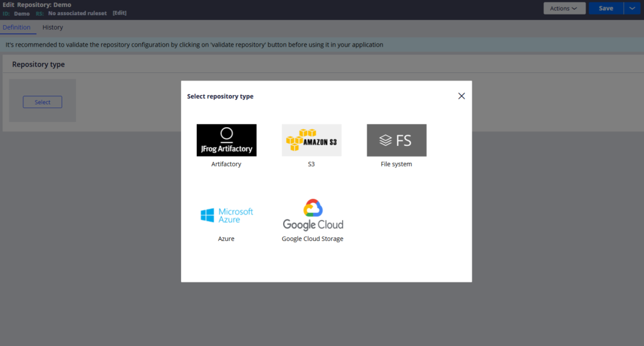Click the Repository type section header
Viewport: 644px width, 346px height.
(x=38, y=65)
